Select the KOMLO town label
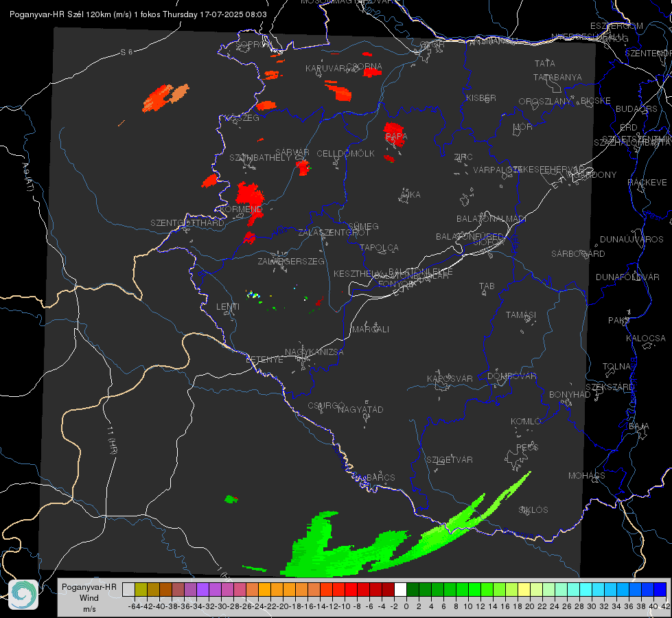This screenshot has height=618, width=672. 525,422
